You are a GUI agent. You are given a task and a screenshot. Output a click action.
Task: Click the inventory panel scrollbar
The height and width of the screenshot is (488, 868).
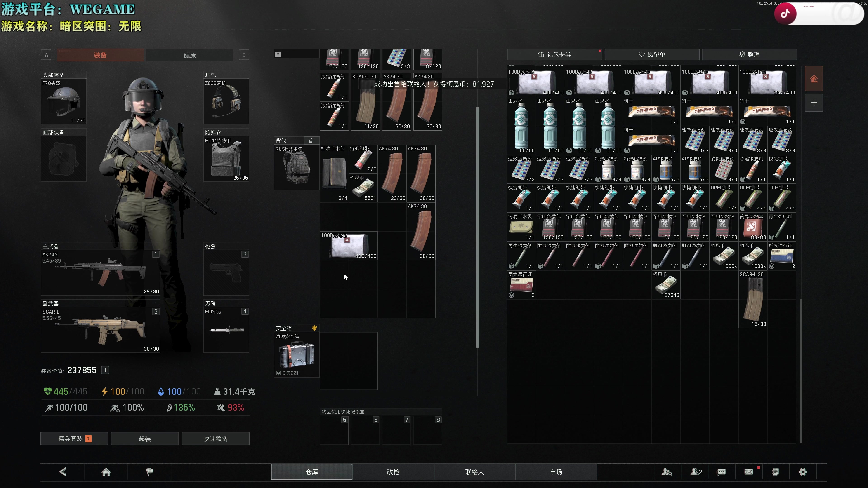[478, 227]
